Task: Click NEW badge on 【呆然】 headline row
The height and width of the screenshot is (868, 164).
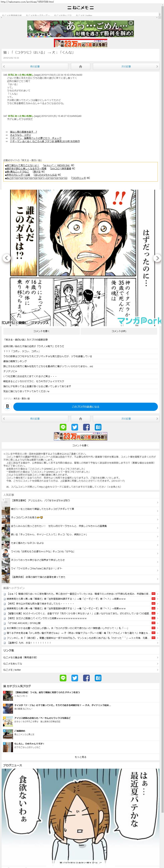Action: [153, 603]
